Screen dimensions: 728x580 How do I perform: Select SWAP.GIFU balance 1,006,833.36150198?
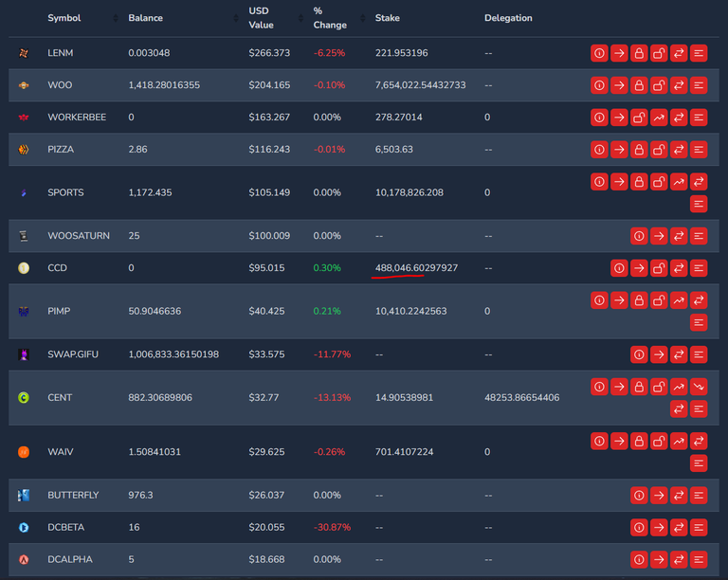pos(173,354)
